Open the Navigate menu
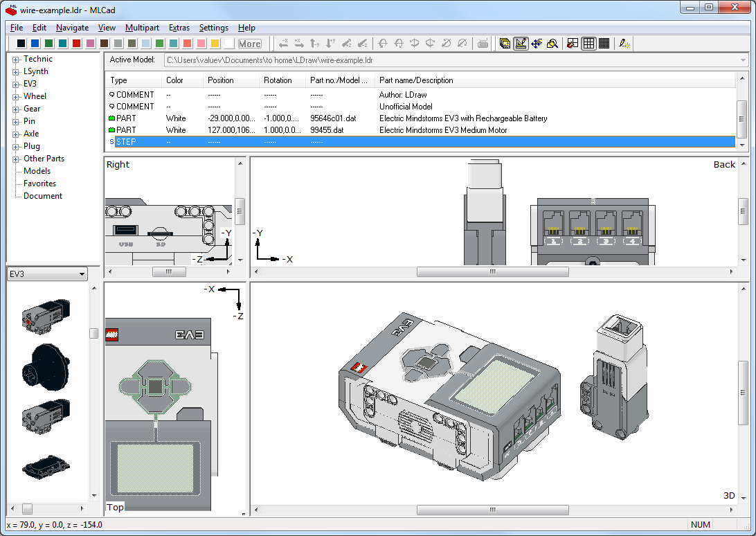Viewport: 756px width, 536px height. coord(72,28)
